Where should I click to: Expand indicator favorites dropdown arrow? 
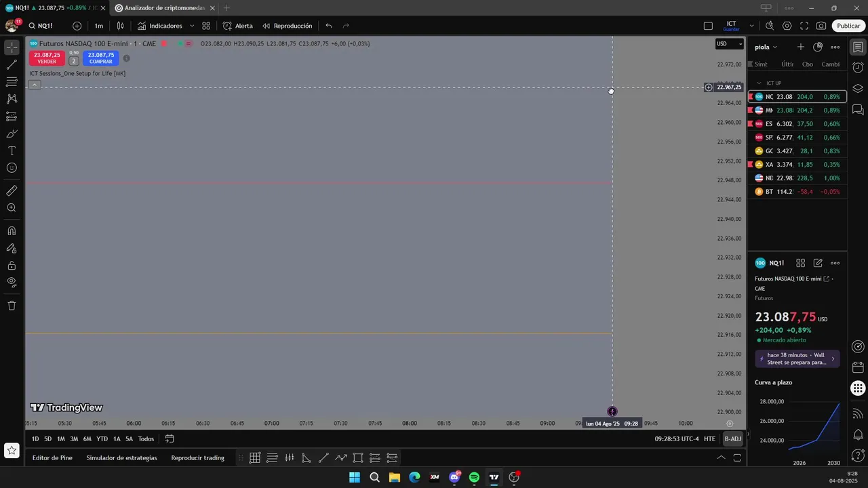coord(192,26)
